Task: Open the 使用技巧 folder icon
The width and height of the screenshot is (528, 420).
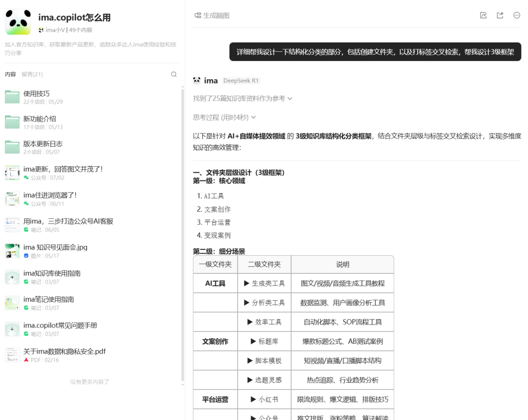Action: tap(12, 97)
